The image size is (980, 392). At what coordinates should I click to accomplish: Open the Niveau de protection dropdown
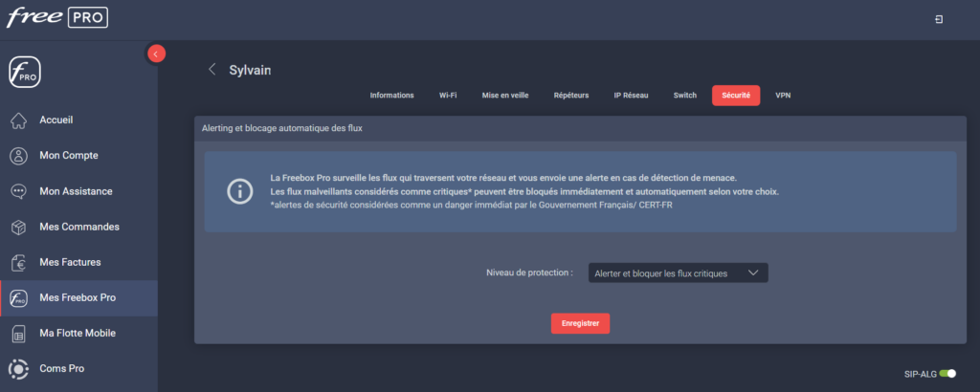tap(679, 273)
